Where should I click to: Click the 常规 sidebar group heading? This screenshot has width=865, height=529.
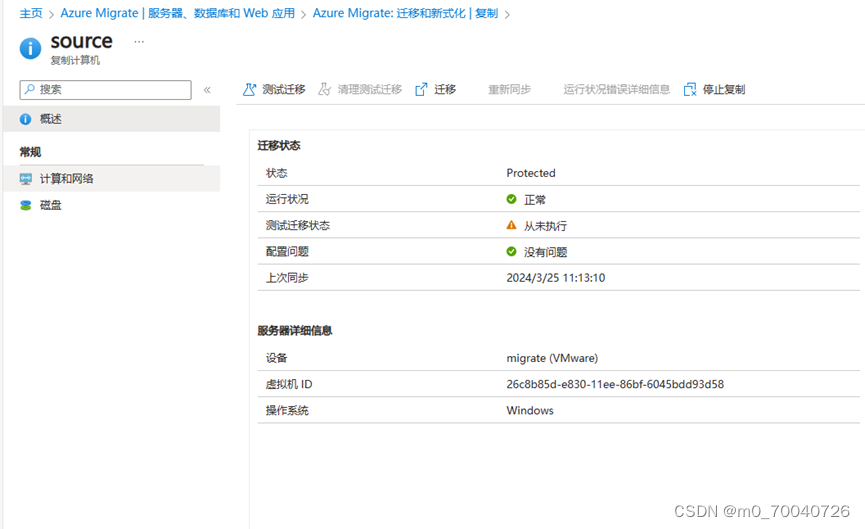point(30,152)
